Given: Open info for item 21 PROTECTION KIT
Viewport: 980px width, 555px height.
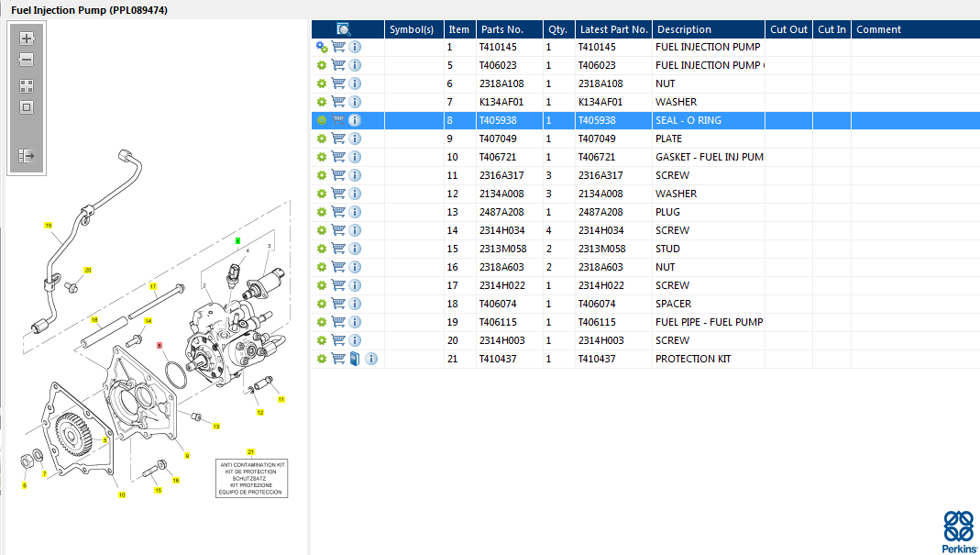Looking at the screenshot, I should [x=371, y=359].
